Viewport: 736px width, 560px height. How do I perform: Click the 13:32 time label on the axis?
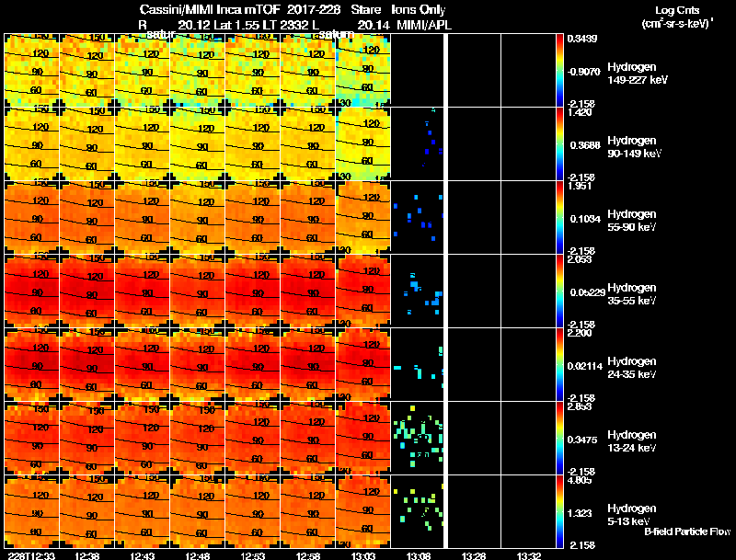pyautogui.click(x=528, y=555)
